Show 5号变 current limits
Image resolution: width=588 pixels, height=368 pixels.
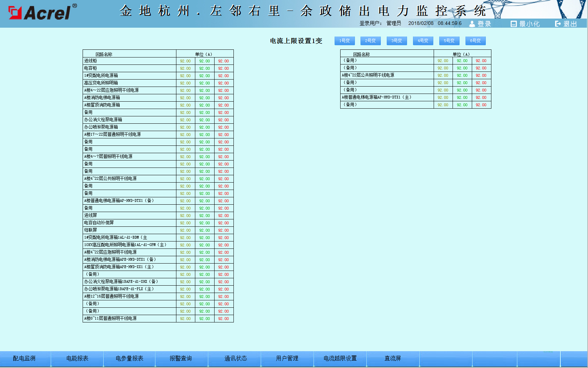[449, 41]
